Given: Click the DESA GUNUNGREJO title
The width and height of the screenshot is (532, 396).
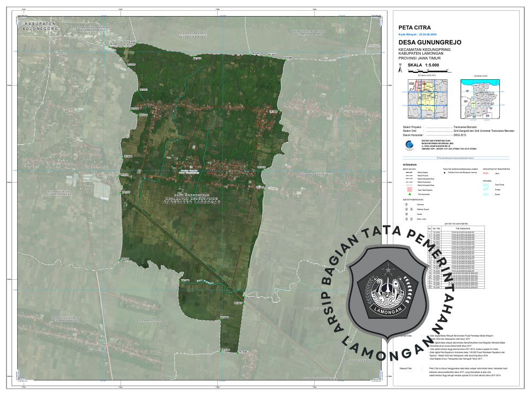Looking at the screenshot, I should 430,42.
